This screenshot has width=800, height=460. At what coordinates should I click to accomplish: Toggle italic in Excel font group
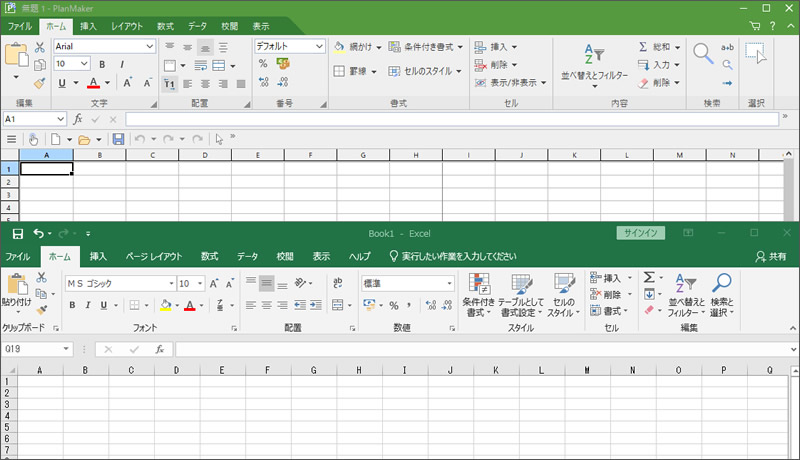tap(88, 305)
